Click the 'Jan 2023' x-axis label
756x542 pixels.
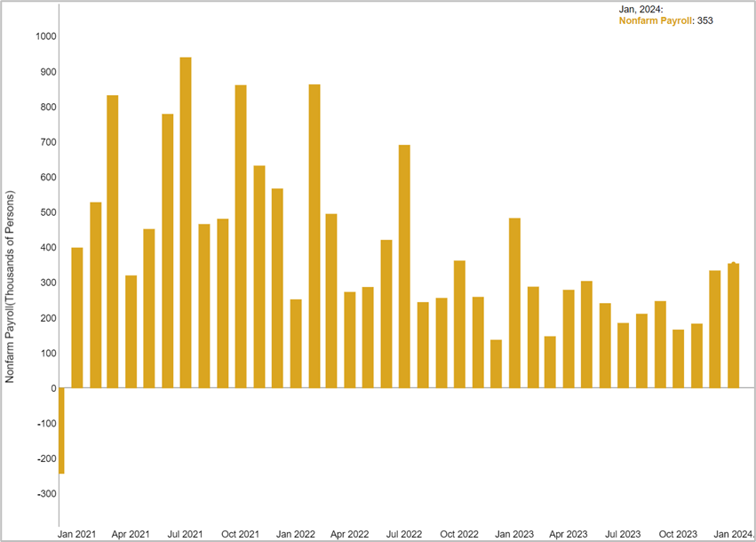tap(514, 534)
